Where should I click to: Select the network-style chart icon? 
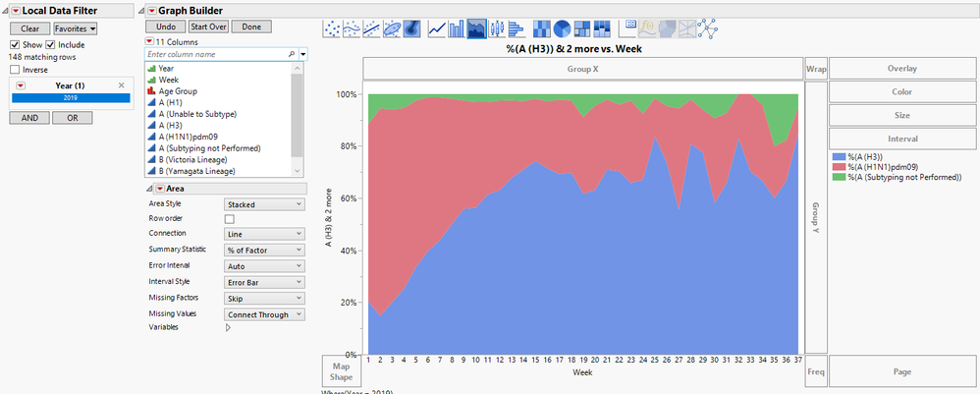point(708,28)
